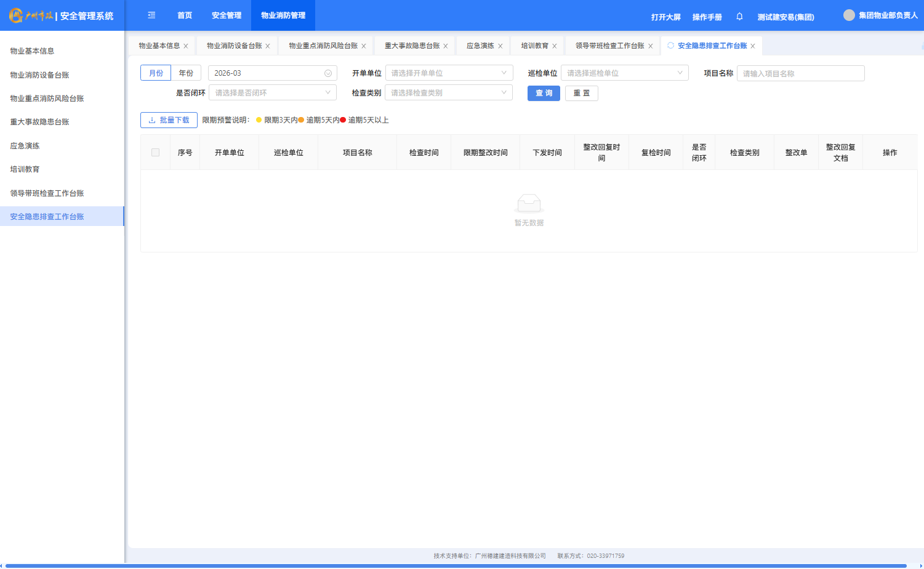Collapse the sidebar using the menu fold icon

[x=151, y=15]
